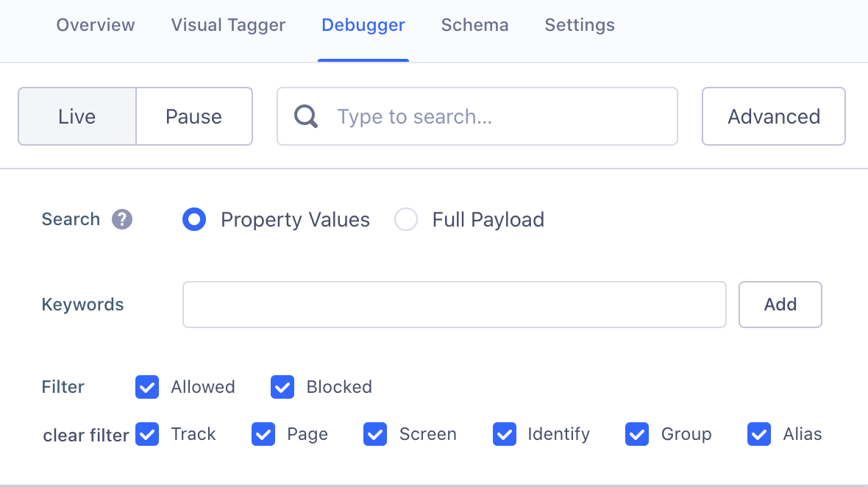Disable the Blocked filter

(x=282, y=387)
